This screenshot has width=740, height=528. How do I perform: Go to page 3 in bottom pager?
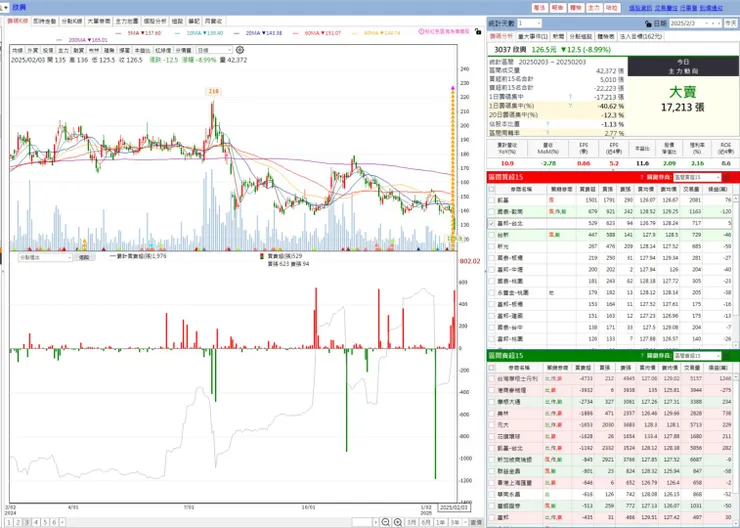click(x=27, y=522)
